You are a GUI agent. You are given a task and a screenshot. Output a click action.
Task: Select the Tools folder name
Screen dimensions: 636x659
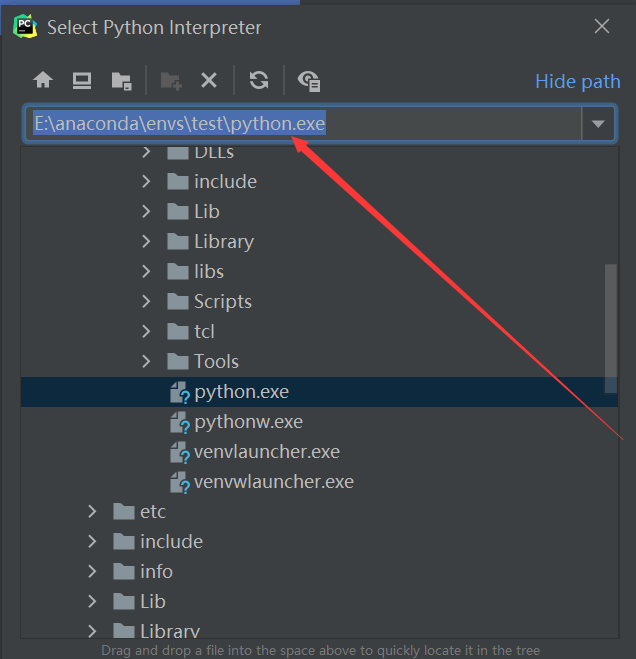pos(216,361)
